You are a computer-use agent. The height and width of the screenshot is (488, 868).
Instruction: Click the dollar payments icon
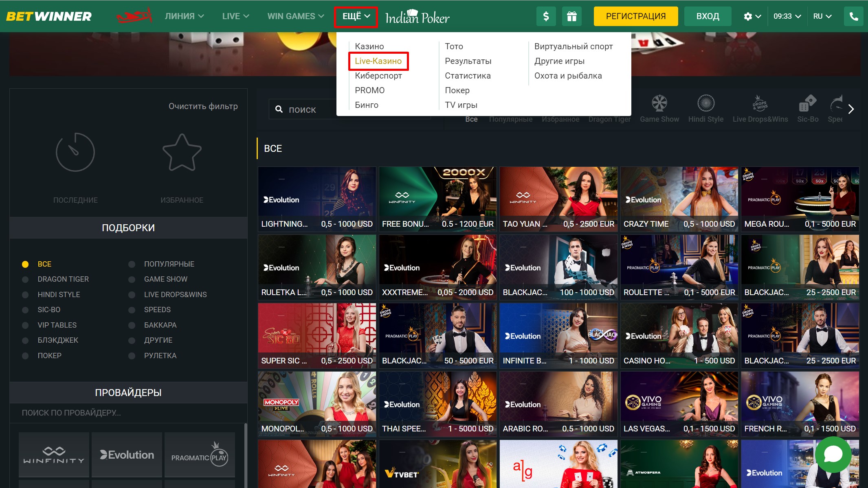(546, 16)
